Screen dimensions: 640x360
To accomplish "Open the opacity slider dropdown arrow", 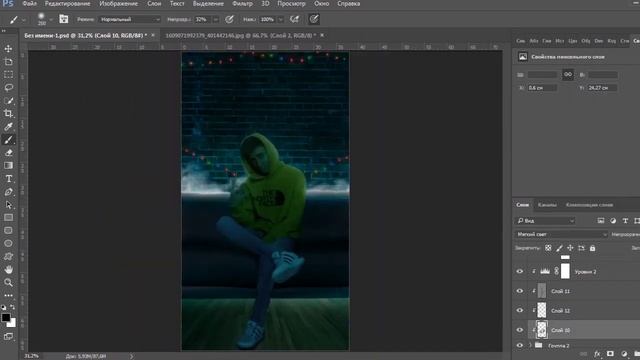I will tap(216, 19).
